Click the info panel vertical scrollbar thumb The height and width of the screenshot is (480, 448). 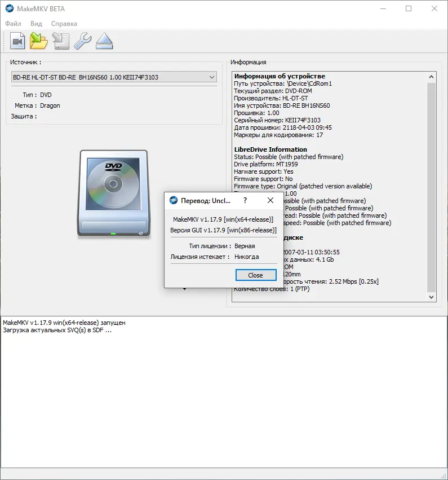[x=431, y=187]
